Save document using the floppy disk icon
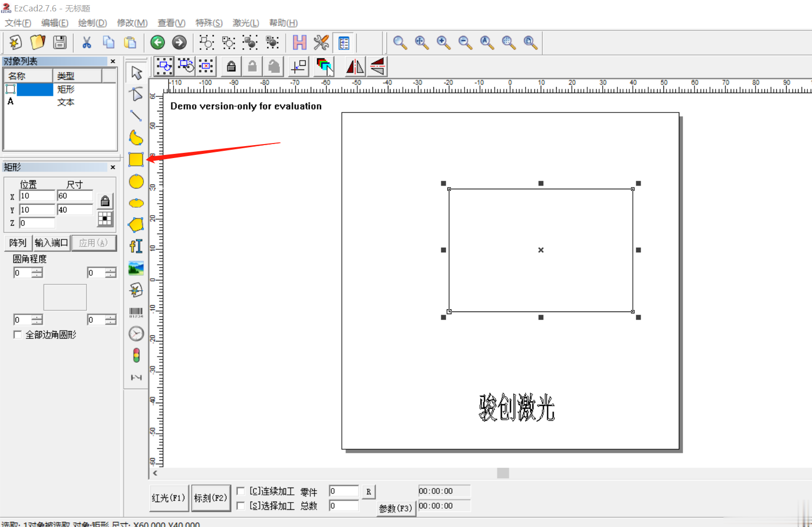The image size is (812, 527). (x=60, y=42)
